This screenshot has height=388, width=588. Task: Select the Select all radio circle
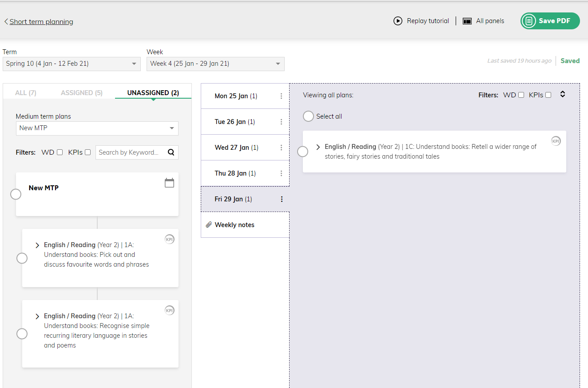308,116
